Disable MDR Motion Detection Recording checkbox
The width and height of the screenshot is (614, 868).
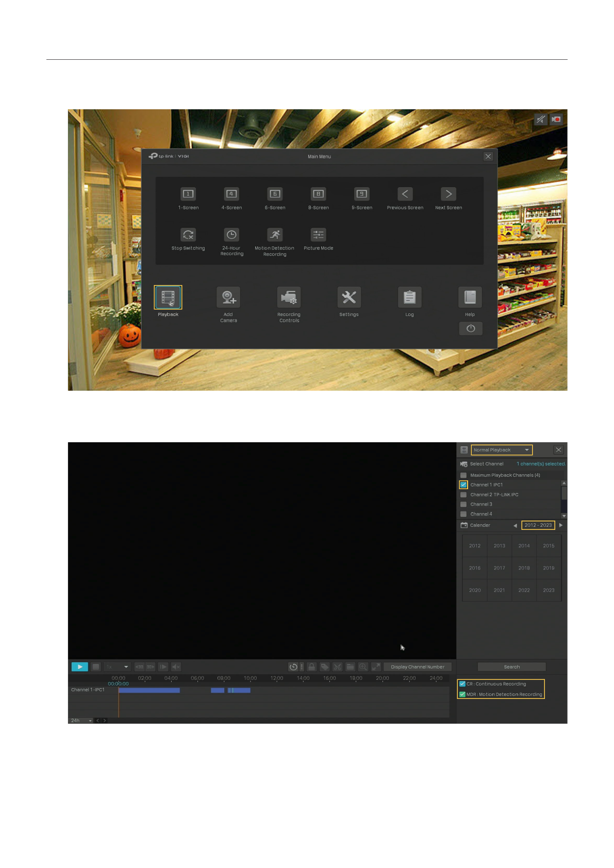click(x=462, y=694)
